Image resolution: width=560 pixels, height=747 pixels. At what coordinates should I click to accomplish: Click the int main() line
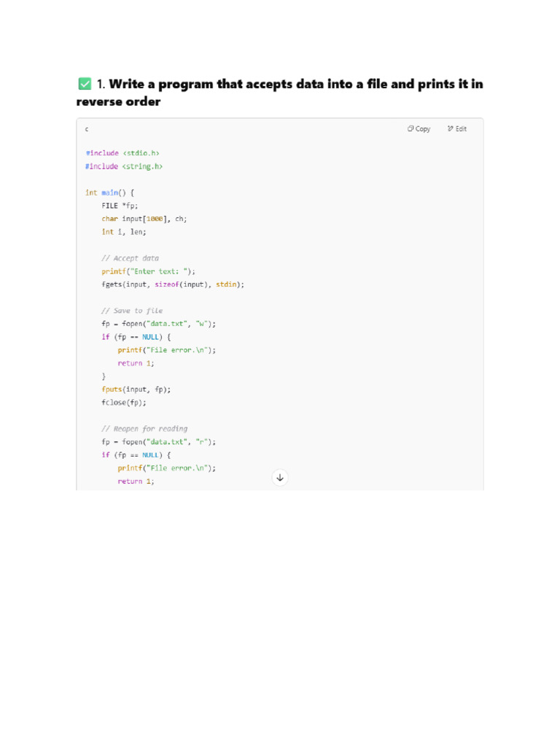pos(109,193)
